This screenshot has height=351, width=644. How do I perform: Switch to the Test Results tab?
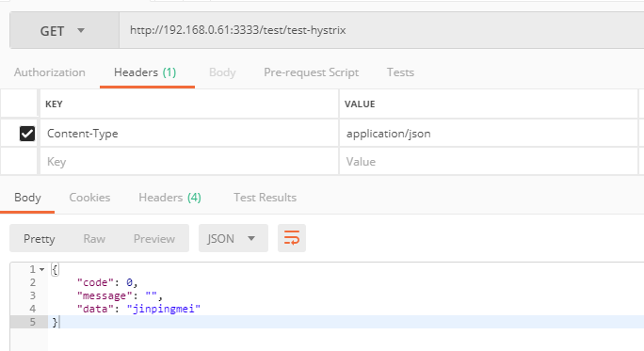[x=265, y=198]
